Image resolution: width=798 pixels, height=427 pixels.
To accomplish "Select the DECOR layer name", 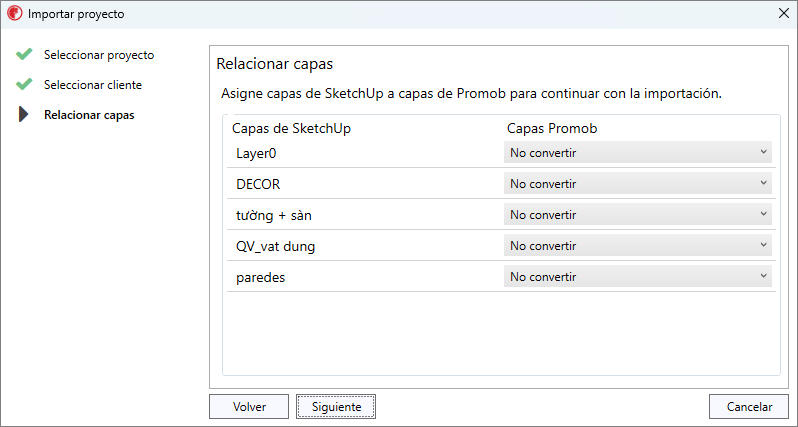I will [258, 184].
